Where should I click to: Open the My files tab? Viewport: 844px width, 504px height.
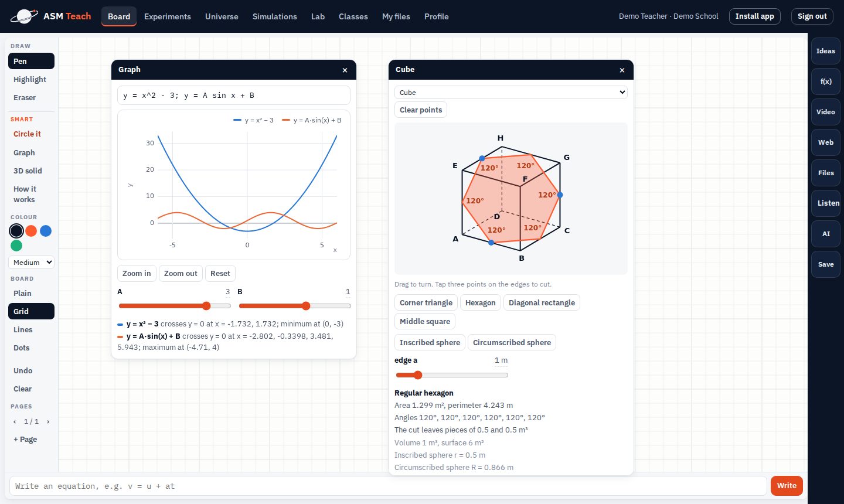396,16
